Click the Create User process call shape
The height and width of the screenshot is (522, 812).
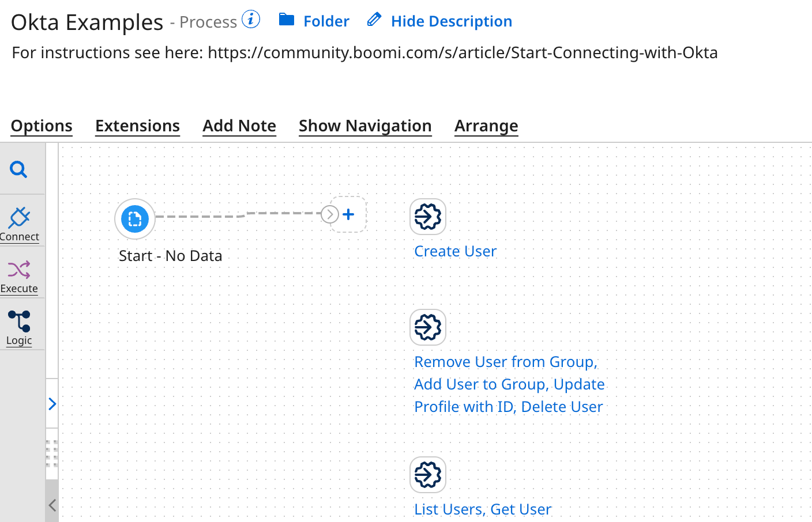click(428, 217)
